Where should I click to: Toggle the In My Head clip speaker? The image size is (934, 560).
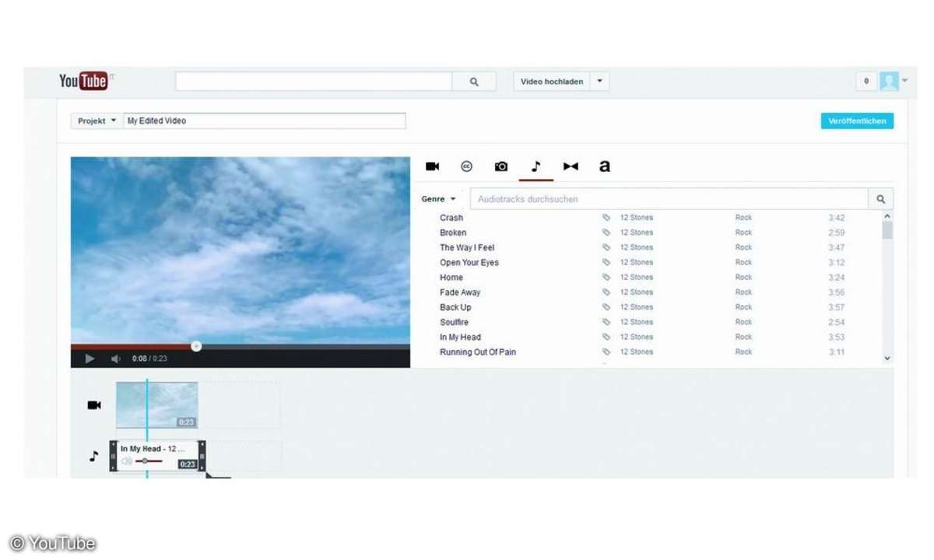[x=126, y=461]
